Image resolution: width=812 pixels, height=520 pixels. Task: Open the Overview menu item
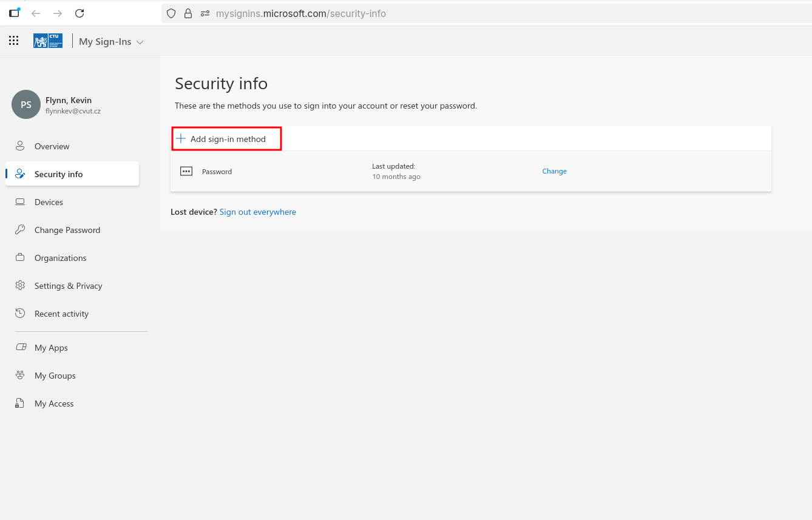[x=52, y=146]
